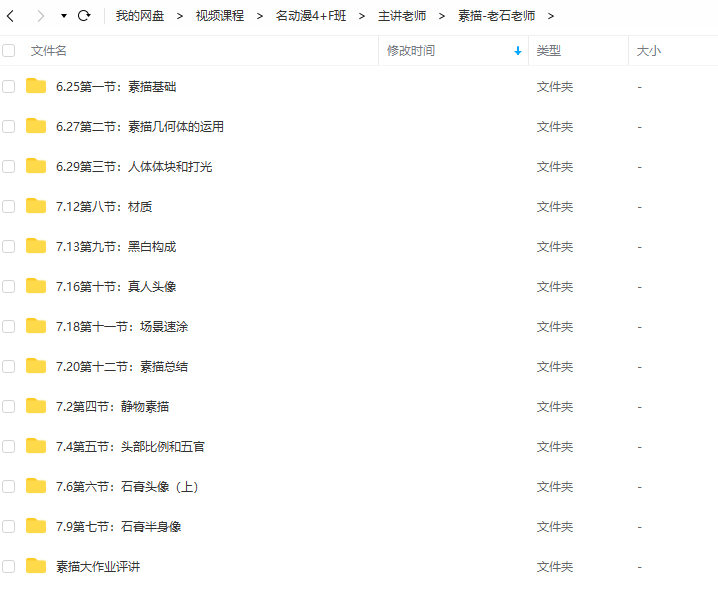Sort by the 大小 column header
The height and width of the screenshot is (601, 718).
pos(648,50)
